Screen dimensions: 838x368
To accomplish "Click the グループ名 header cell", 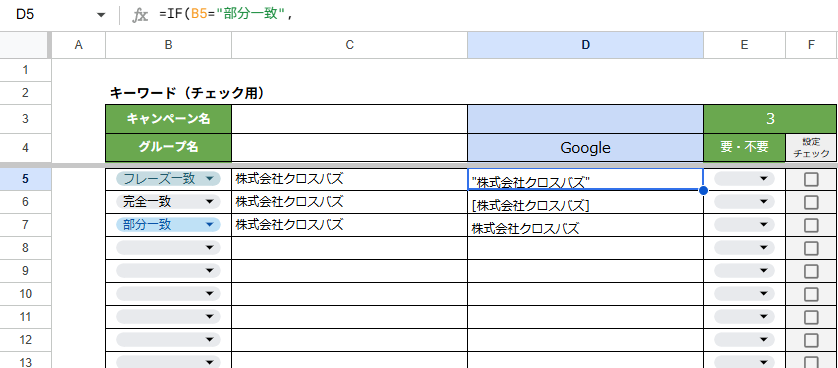I will [168, 147].
